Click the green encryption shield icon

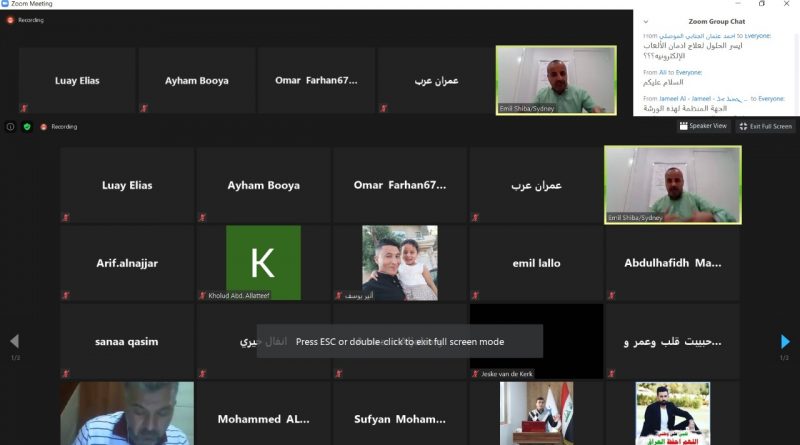[x=27, y=127]
